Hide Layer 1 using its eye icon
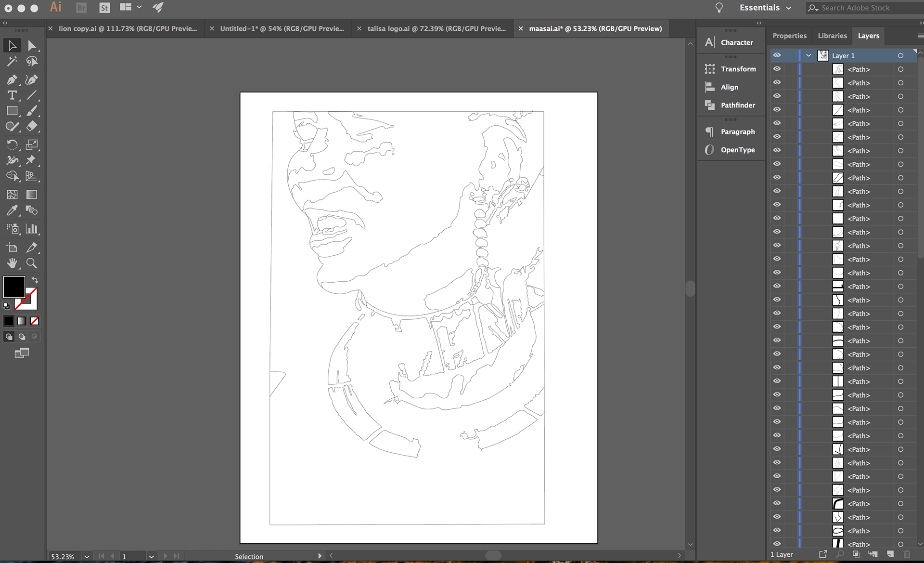The width and height of the screenshot is (924, 563). pyautogui.click(x=777, y=55)
